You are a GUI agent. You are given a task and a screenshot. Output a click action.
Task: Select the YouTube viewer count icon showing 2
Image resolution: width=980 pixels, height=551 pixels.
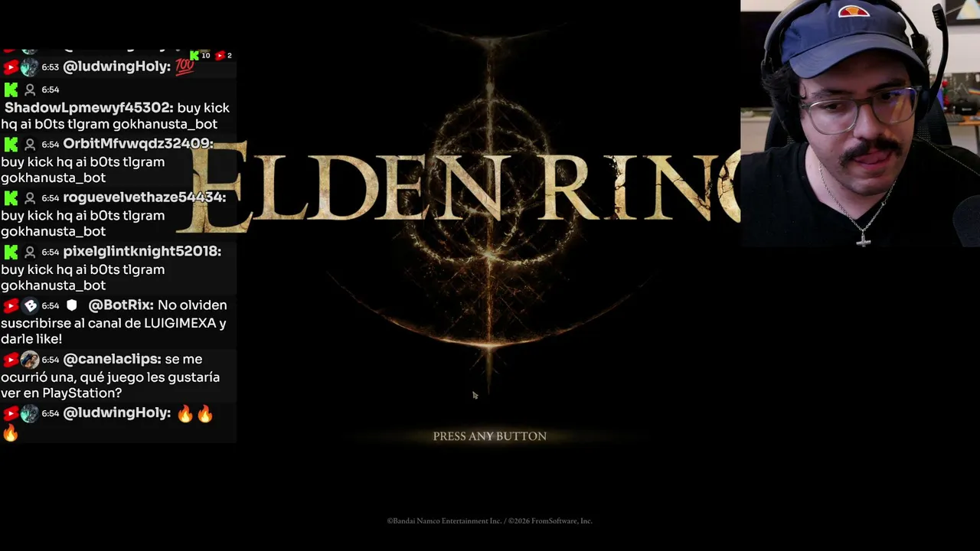(x=220, y=55)
